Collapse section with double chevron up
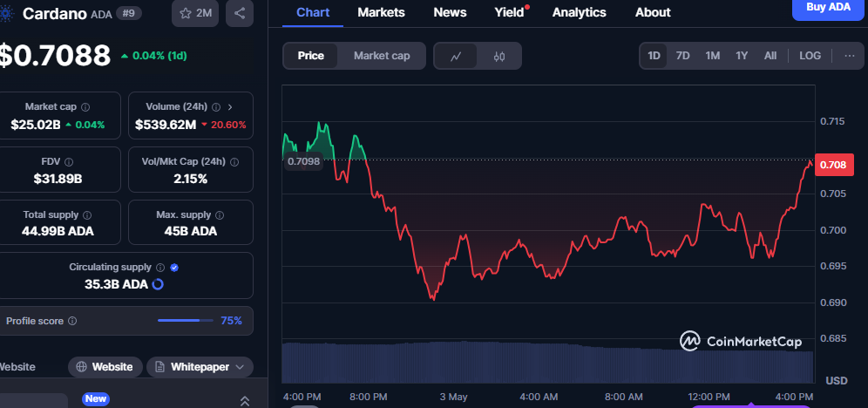Screen dimensions: 868x408 245,401
